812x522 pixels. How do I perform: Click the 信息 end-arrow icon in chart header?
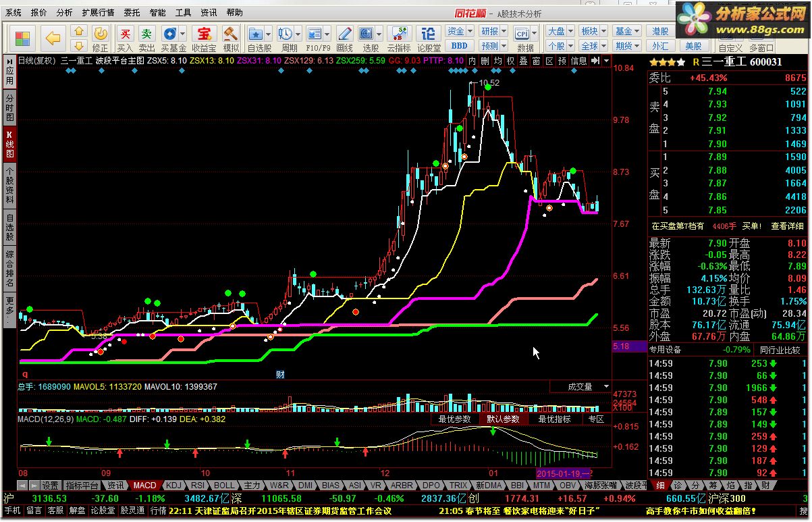[595, 61]
